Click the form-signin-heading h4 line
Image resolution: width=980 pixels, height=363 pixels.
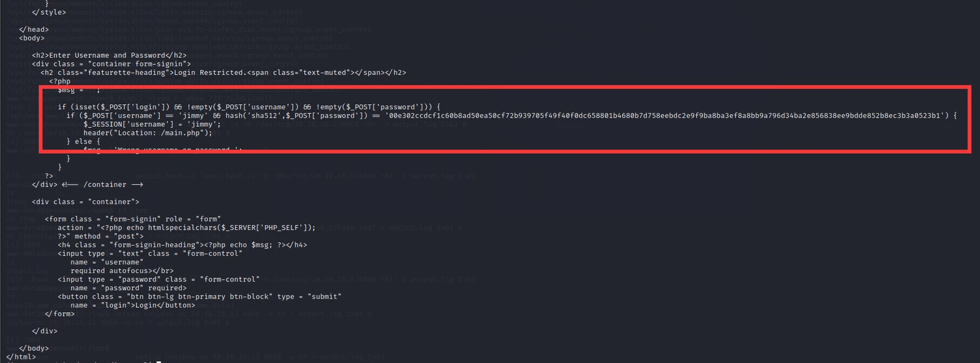click(x=183, y=245)
